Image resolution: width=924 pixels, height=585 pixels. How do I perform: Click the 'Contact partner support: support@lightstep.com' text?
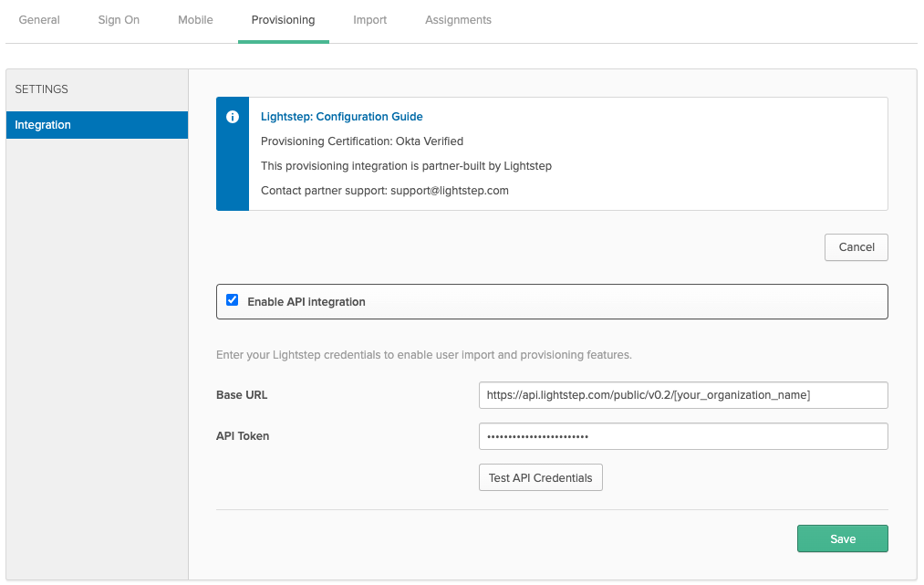384,191
